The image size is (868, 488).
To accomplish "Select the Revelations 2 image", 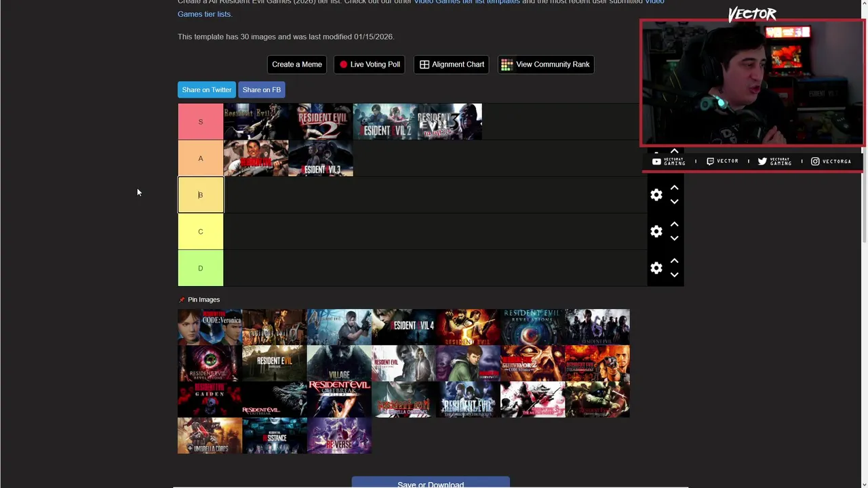I will [x=210, y=363].
